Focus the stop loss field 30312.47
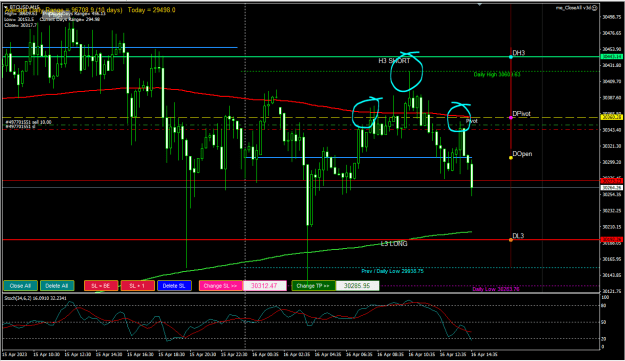 [265, 286]
